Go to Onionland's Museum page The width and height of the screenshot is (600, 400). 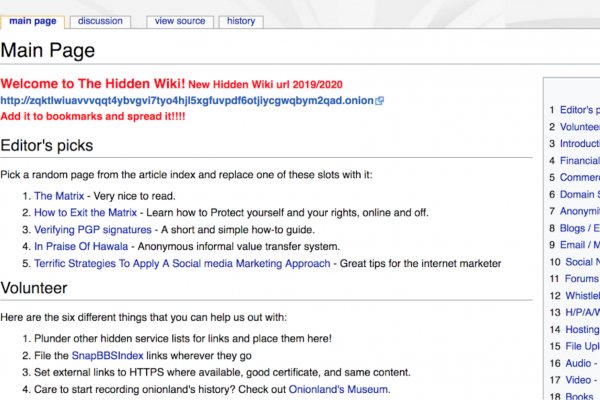338,389
